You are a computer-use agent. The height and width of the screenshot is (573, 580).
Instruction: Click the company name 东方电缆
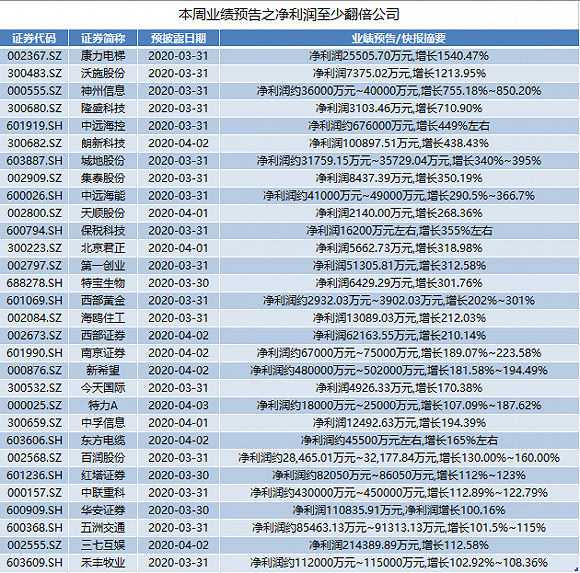coord(103,440)
